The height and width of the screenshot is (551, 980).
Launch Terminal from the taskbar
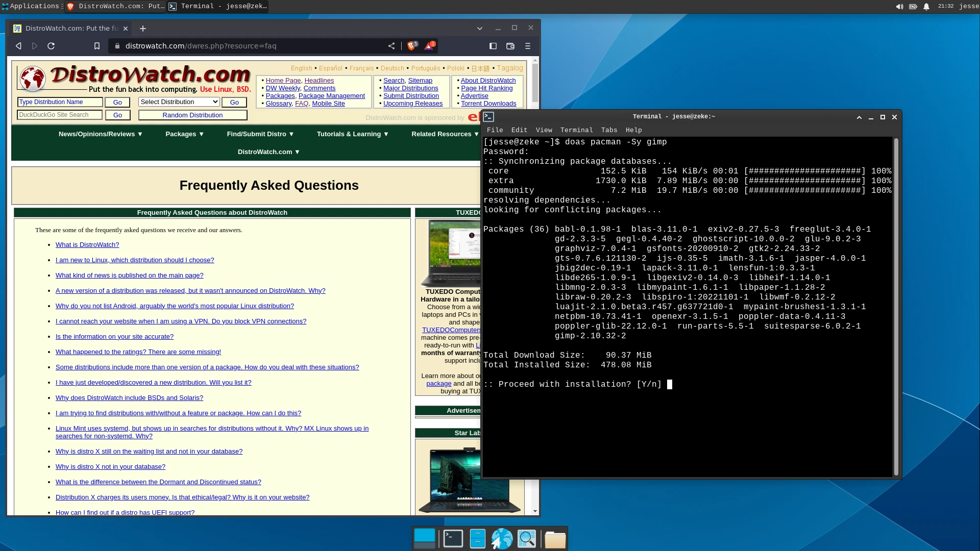tap(453, 538)
